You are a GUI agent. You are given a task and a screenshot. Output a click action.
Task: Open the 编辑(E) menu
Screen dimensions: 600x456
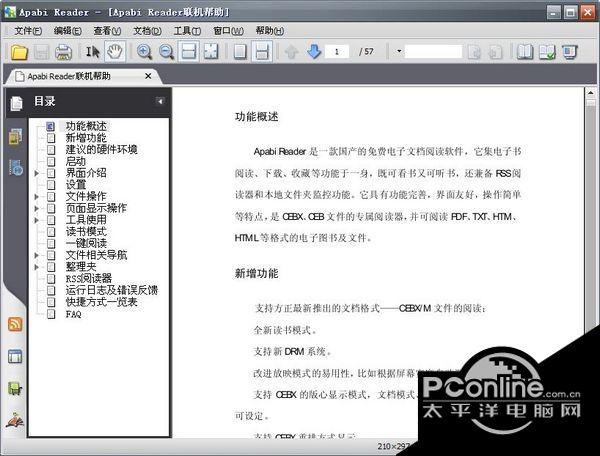click(x=68, y=31)
